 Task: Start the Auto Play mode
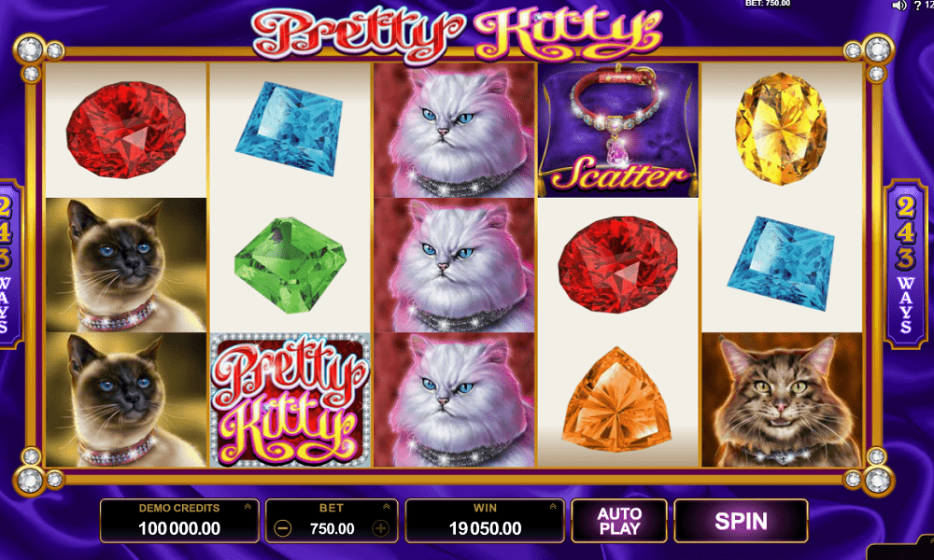[x=619, y=521]
